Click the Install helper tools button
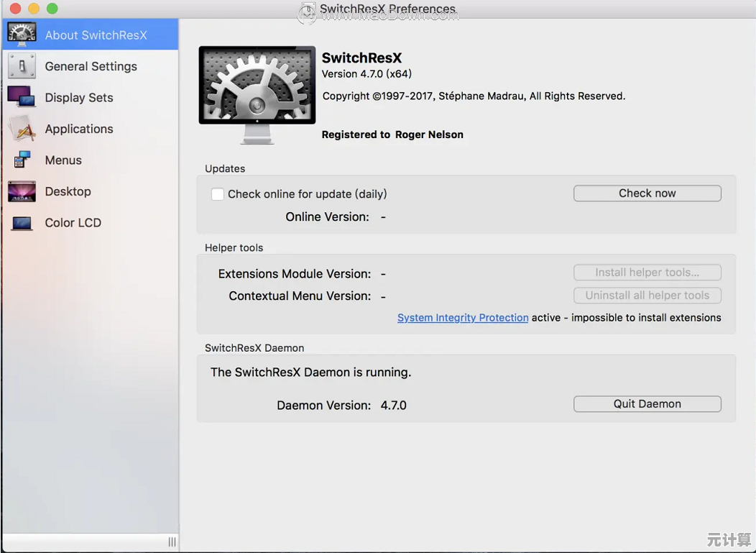This screenshot has height=553, width=756. [647, 273]
